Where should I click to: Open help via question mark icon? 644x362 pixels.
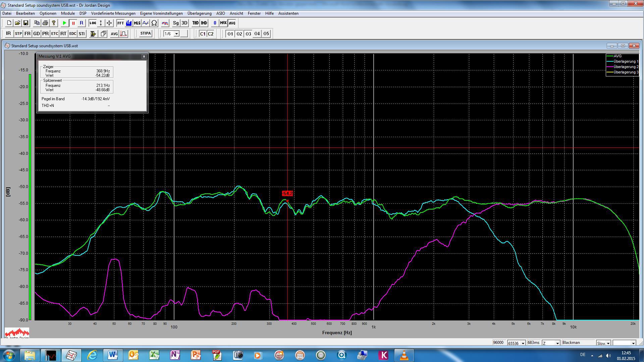click(x=54, y=23)
